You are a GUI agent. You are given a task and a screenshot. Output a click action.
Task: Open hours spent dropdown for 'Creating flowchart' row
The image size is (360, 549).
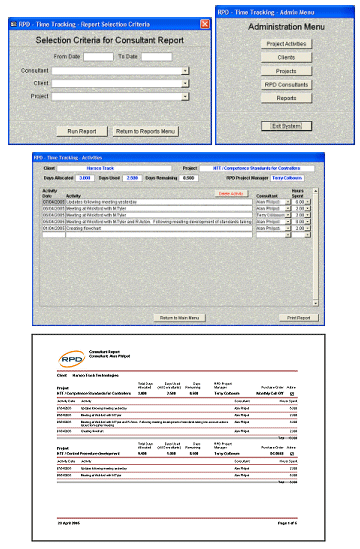point(307,228)
